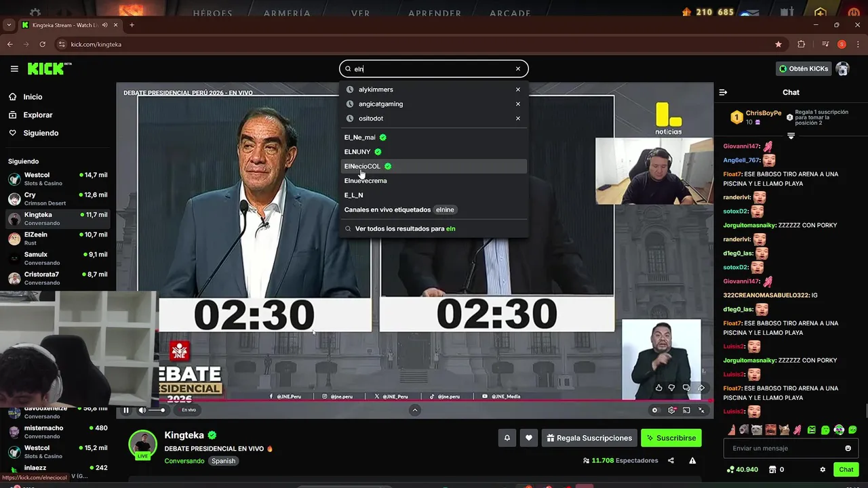
Task: Open Siguiendo in sidebar
Action: [41, 133]
